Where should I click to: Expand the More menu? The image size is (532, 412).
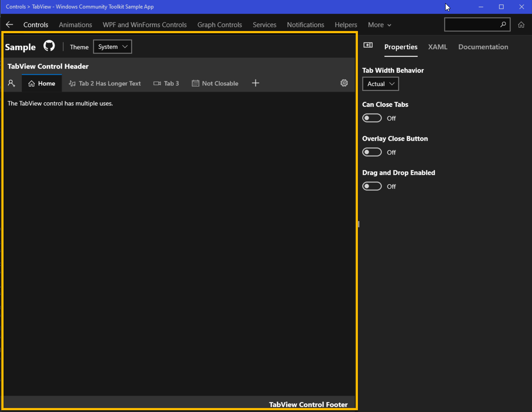[380, 25]
